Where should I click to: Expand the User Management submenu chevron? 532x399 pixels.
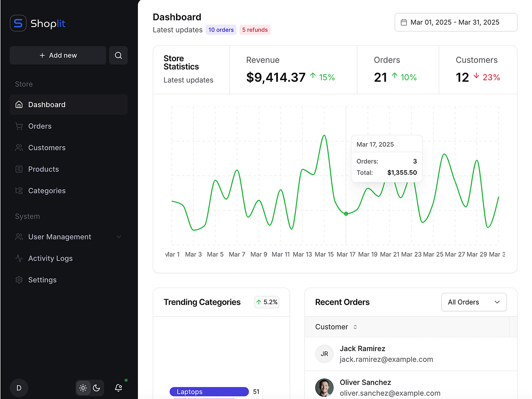coord(119,237)
